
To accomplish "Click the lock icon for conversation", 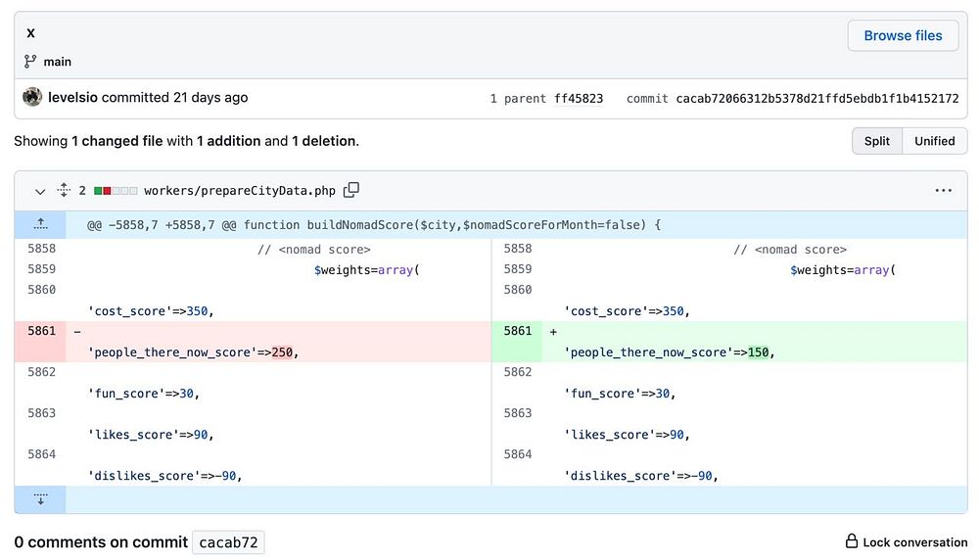I will [x=852, y=541].
